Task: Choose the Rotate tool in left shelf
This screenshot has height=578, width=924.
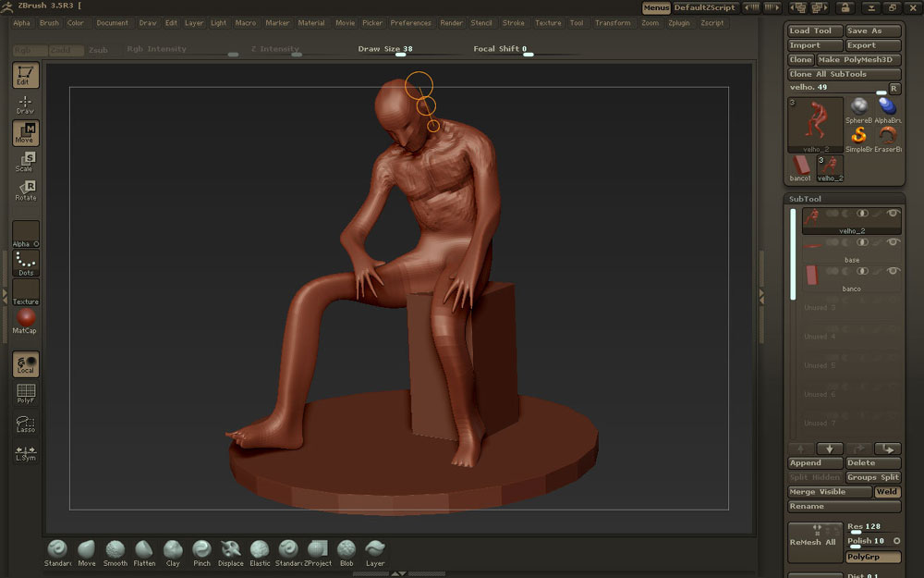Action: point(25,191)
